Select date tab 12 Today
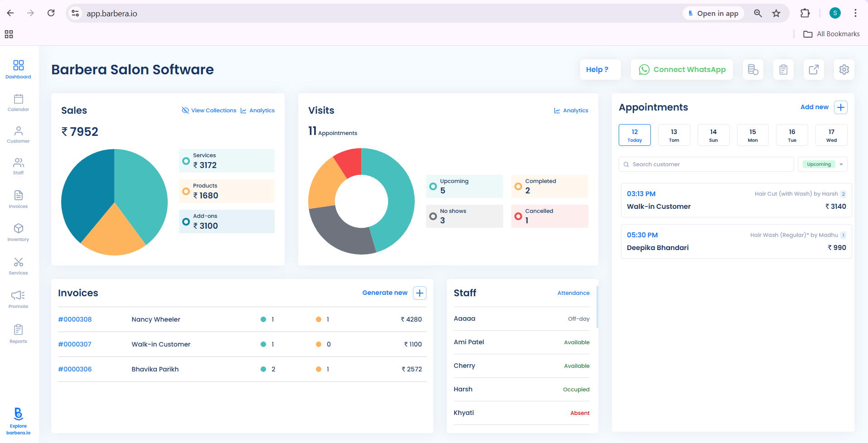The width and height of the screenshot is (868, 443). (635, 135)
